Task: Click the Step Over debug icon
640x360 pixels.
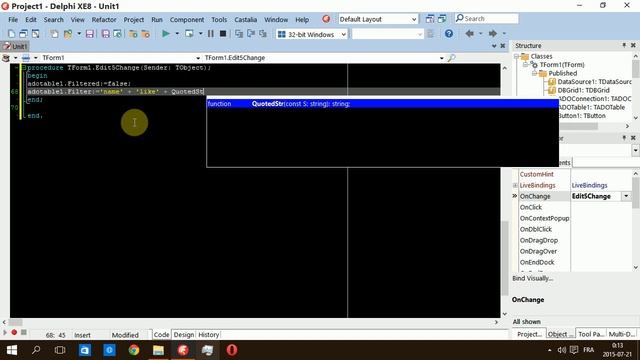Action: (x=251, y=34)
